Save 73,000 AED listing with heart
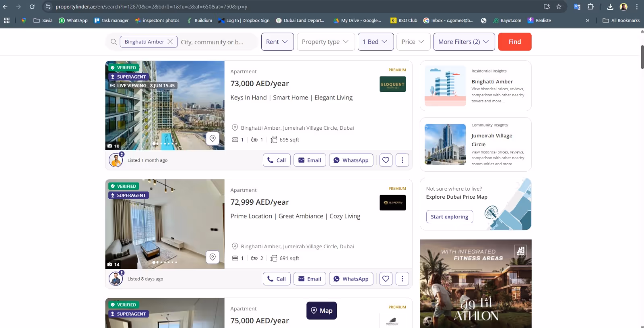Image resolution: width=644 pixels, height=328 pixels. 386,160
